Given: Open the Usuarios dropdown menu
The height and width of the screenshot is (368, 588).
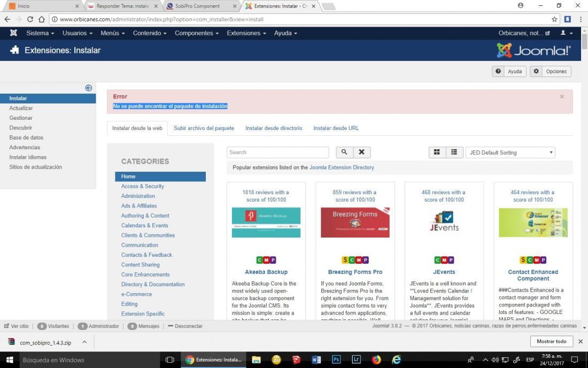Looking at the screenshot, I should pos(78,33).
